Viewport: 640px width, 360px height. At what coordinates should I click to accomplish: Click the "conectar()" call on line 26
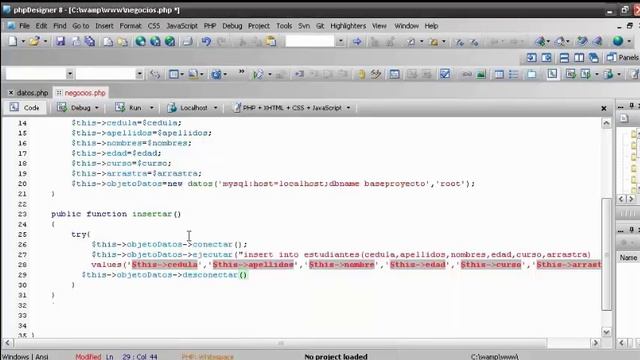coord(218,244)
